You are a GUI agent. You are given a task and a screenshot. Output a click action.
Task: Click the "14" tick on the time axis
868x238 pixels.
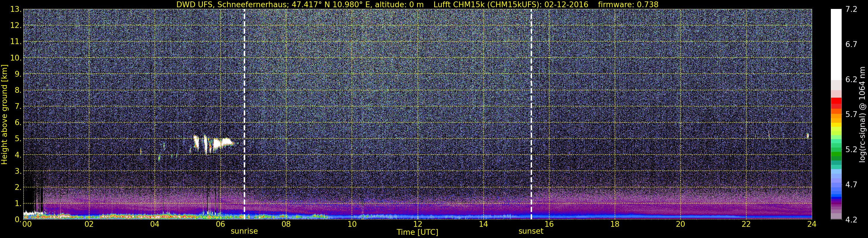(x=483, y=224)
